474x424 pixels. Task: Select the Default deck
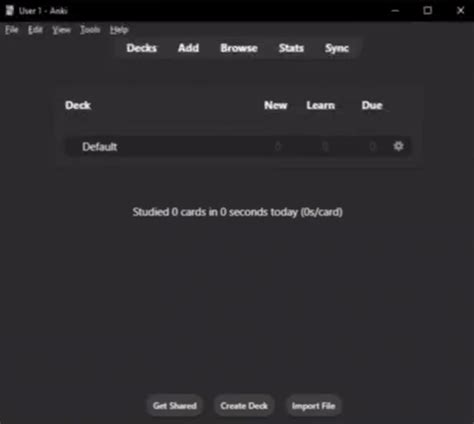[x=100, y=147]
